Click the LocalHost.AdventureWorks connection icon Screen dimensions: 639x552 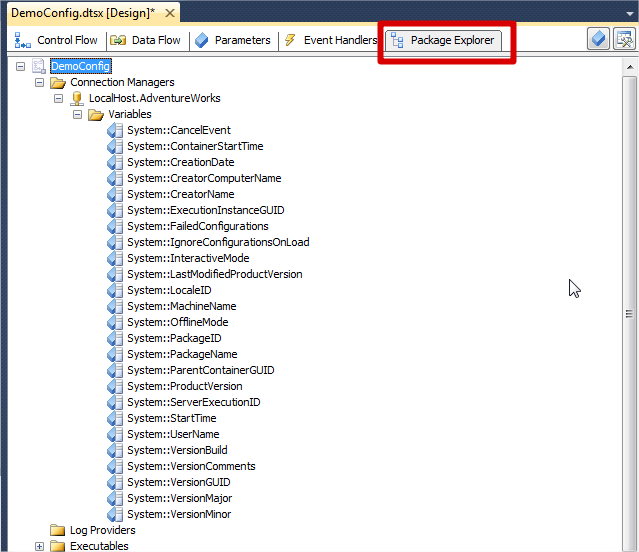pyautogui.click(x=77, y=98)
